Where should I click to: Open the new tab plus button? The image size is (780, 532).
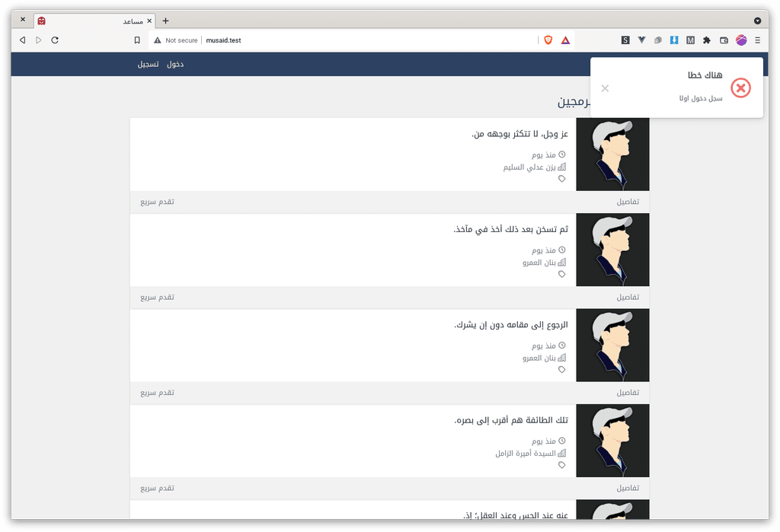click(165, 21)
